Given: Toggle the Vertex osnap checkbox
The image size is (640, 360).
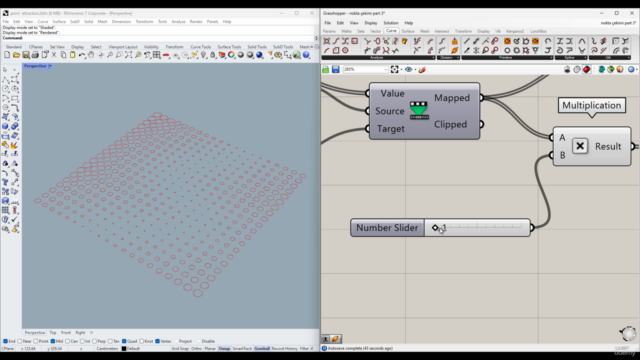Looking at the screenshot, I should click(x=158, y=341).
